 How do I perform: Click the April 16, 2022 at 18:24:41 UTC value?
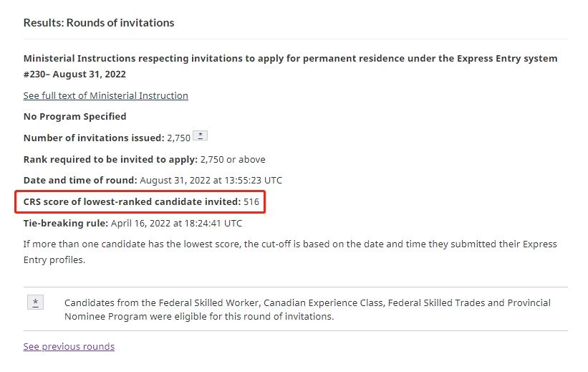click(x=176, y=223)
